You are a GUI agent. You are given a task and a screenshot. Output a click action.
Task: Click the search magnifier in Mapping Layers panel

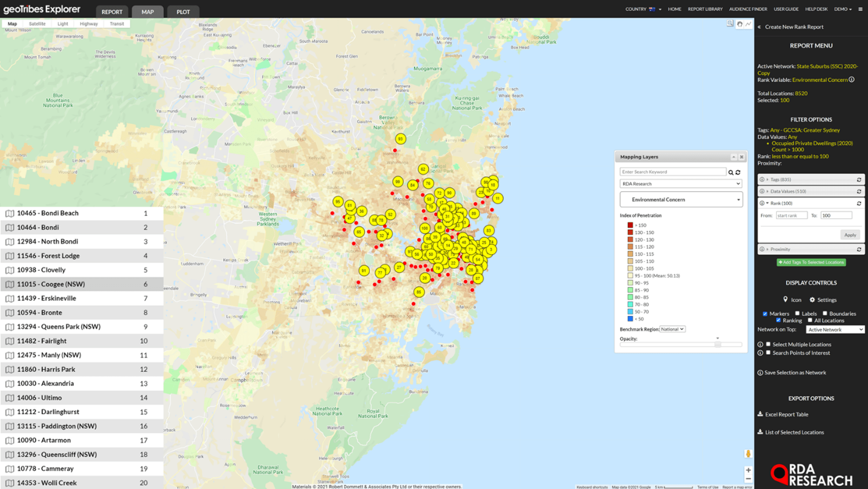(x=732, y=172)
